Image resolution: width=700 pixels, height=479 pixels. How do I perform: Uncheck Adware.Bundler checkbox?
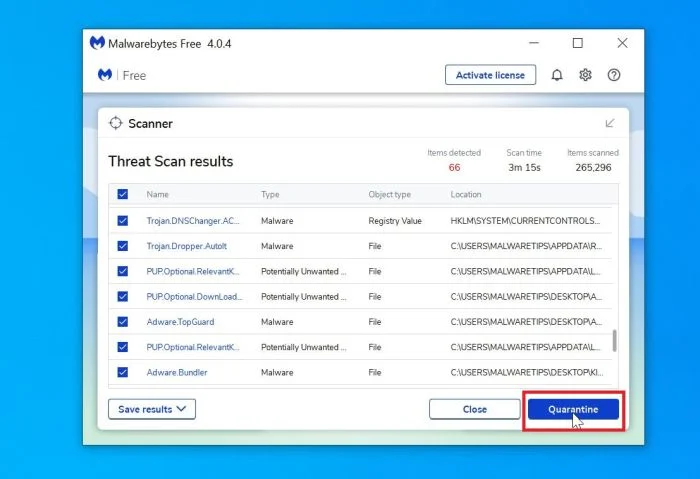point(123,372)
